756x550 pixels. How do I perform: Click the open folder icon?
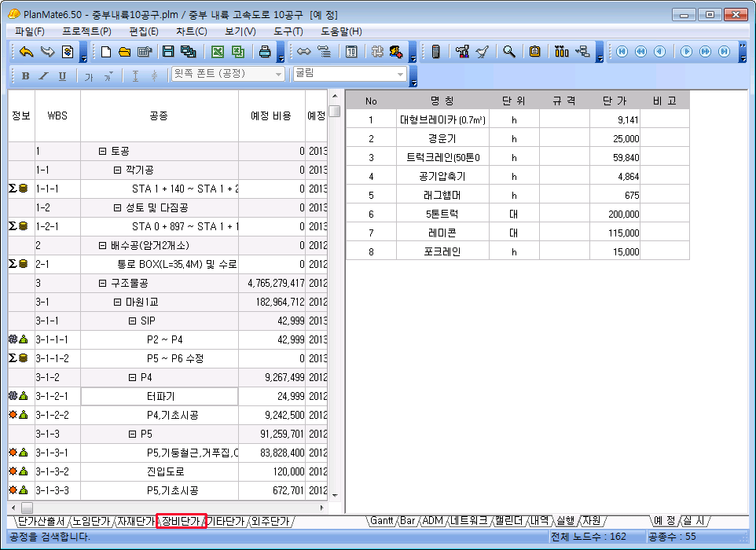124,52
